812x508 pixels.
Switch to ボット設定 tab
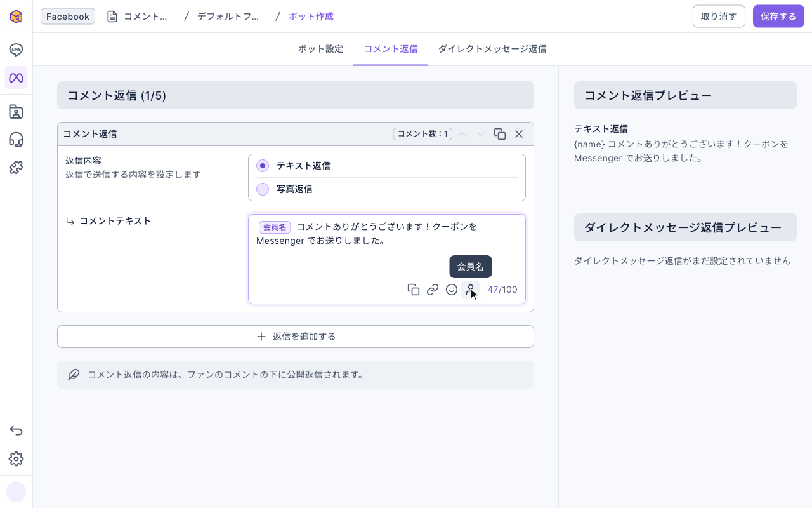click(320, 49)
